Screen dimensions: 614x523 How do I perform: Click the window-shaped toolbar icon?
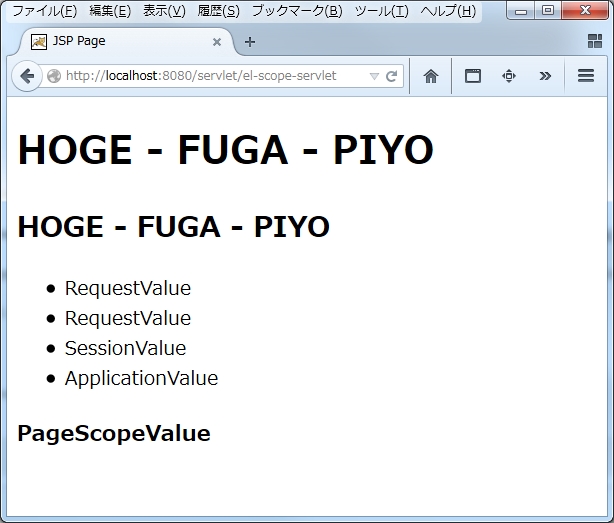(473, 76)
